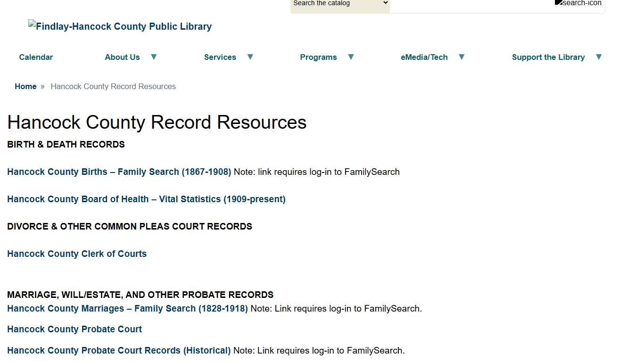Visit Hancock County Probate Court link
Viewport: 644px width, 362px height.
point(74,329)
